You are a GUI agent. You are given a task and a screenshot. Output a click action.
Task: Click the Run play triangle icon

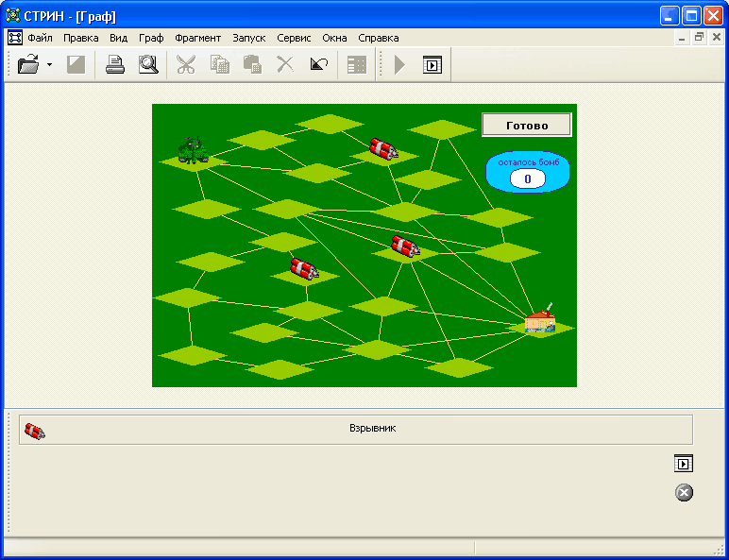(x=399, y=64)
